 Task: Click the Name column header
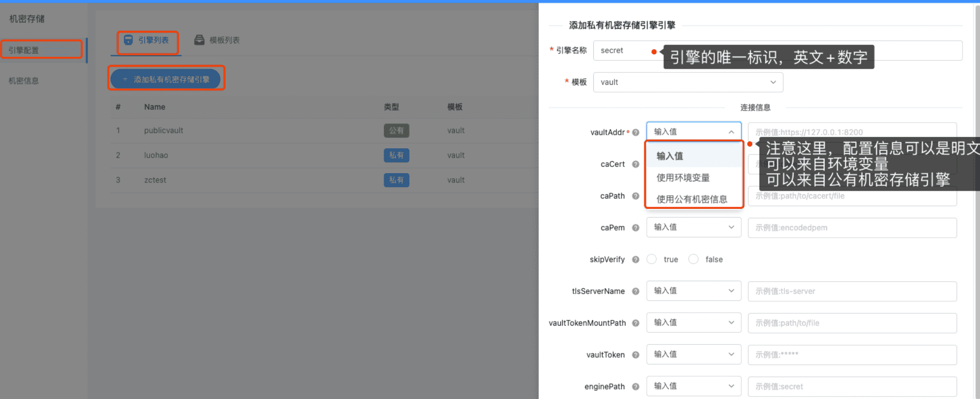(x=155, y=107)
